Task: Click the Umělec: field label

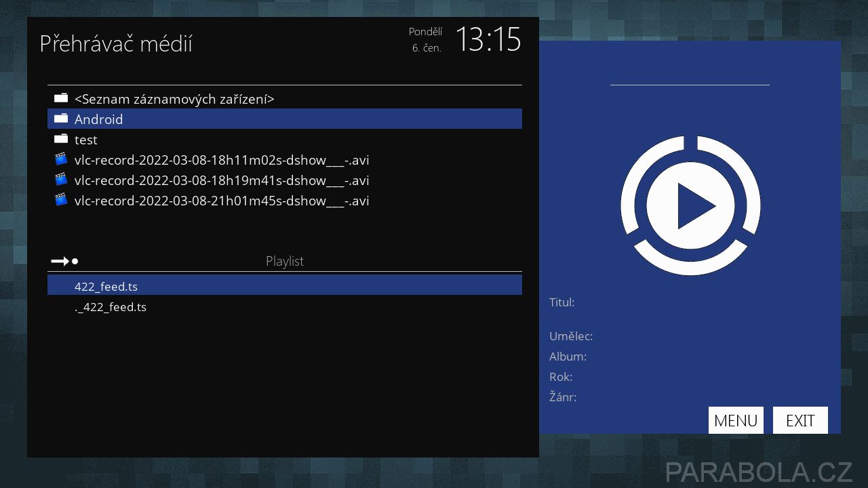Action: (x=571, y=336)
